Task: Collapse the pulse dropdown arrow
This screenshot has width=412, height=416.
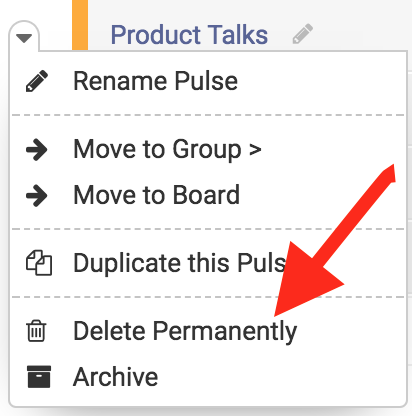Action: (24, 38)
